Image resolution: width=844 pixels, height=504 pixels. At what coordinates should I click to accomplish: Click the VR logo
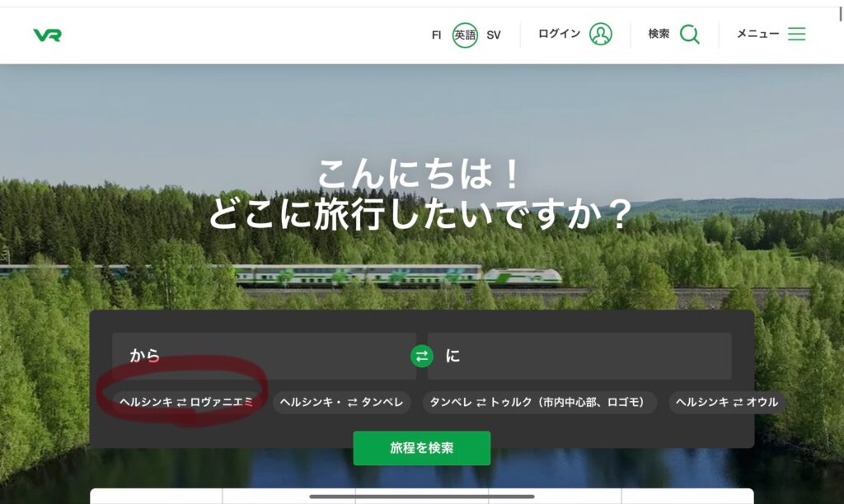pos(47,35)
